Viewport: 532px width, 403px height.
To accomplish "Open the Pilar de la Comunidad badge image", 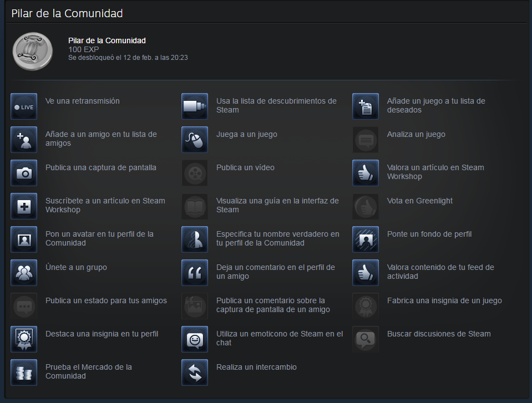I will point(33,51).
